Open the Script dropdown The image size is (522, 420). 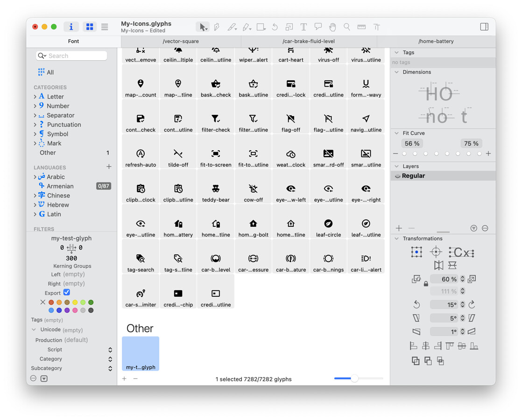pyautogui.click(x=110, y=350)
